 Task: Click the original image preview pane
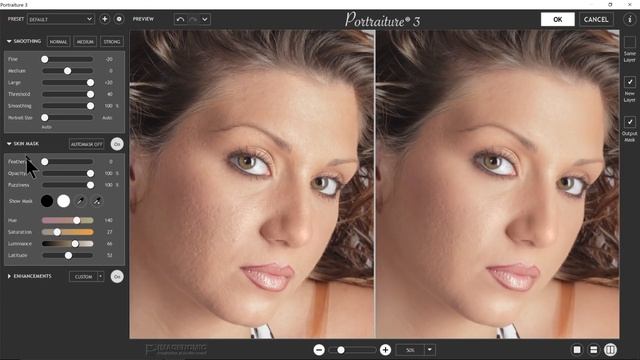click(x=252, y=184)
